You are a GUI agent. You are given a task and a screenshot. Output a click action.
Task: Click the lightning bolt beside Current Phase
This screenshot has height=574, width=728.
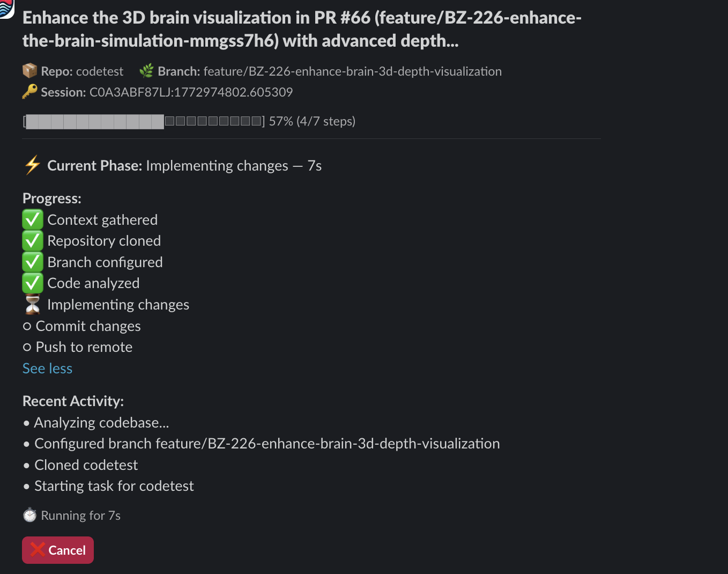[32, 165]
